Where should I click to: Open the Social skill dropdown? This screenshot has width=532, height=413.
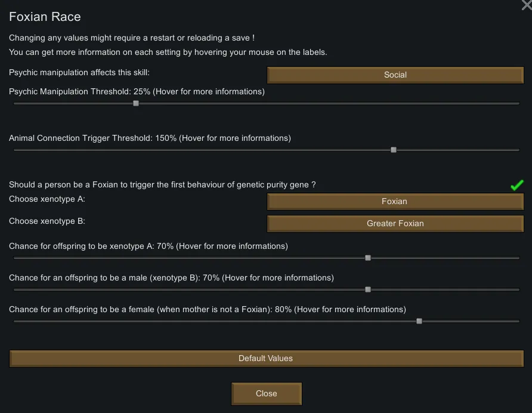click(x=395, y=75)
